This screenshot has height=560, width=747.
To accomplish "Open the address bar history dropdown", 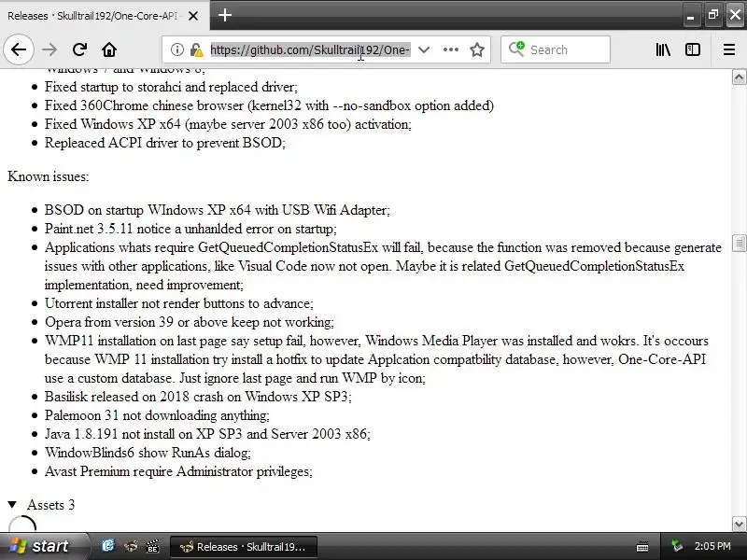I will click(x=424, y=49).
